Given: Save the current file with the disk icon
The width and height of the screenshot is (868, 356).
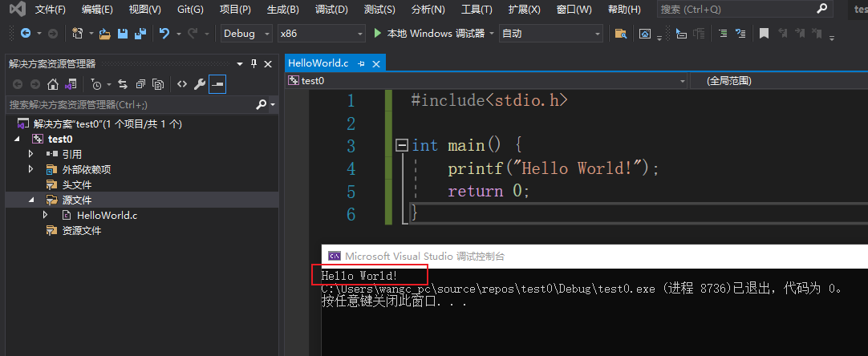Looking at the screenshot, I should 123,34.
